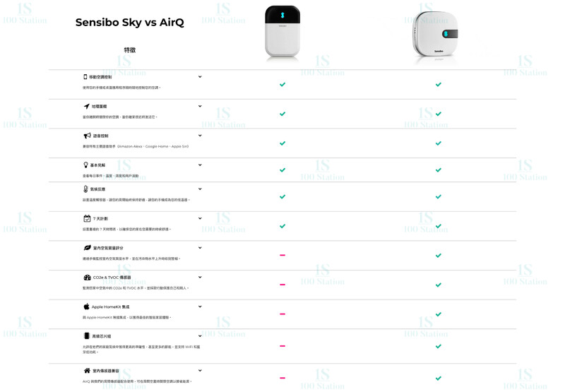The image size is (565, 392).
Task: Click the Apple HomeKit logo icon
Action: [x=87, y=307]
